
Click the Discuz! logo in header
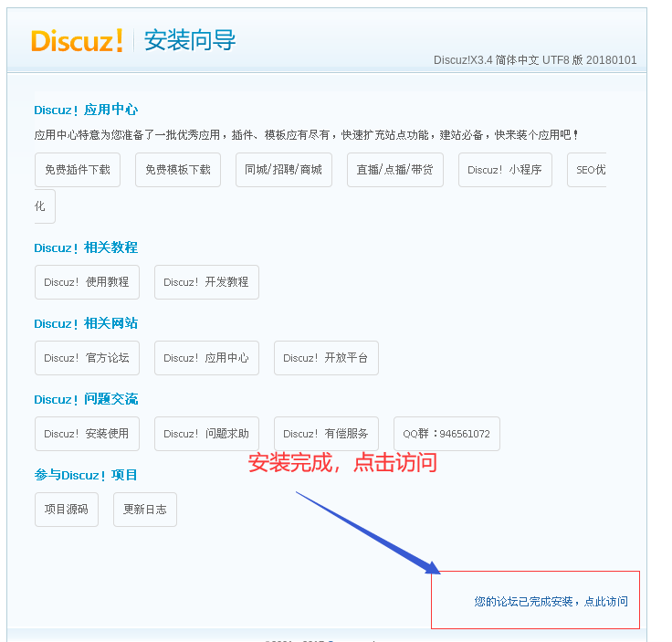click(x=77, y=41)
